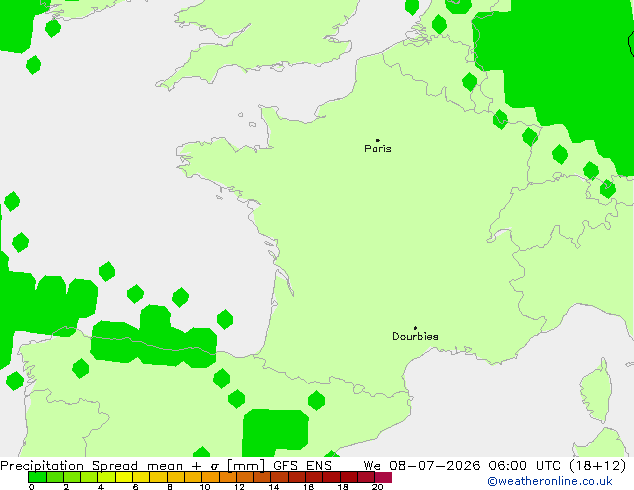Click the yellow legend swatch near 5
Screen dimensions: 634x490
point(124,477)
